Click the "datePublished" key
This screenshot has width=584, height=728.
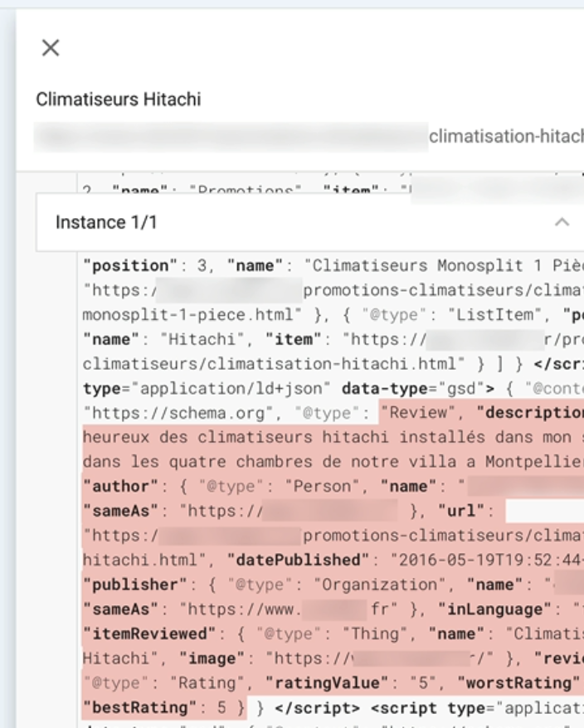[298, 561]
